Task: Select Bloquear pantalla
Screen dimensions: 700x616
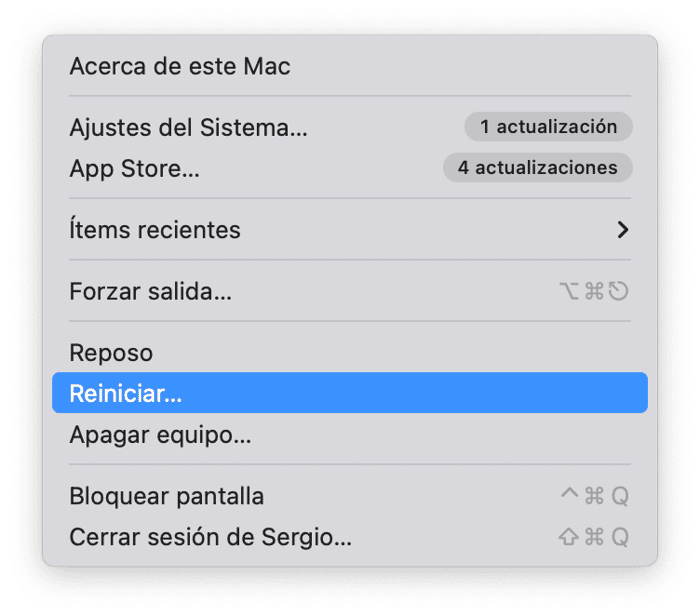Action: coord(166,496)
